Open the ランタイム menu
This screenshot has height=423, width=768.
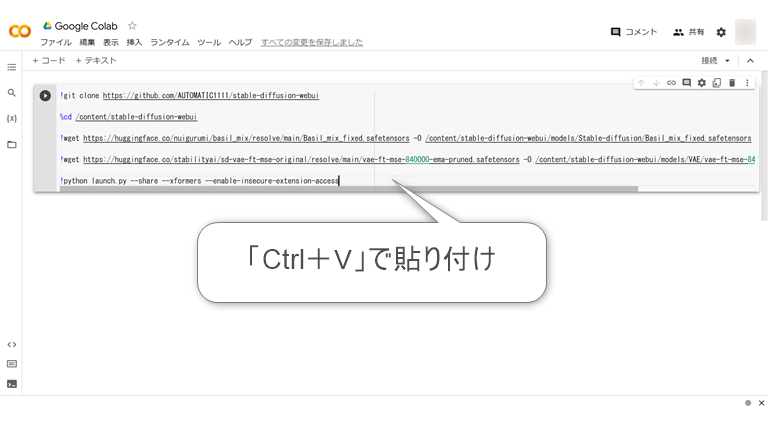169,43
